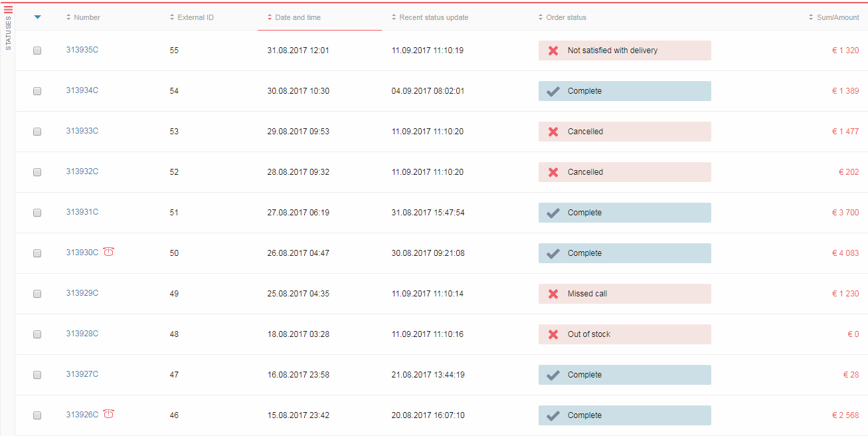Open order link 313934C

[82, 90]
